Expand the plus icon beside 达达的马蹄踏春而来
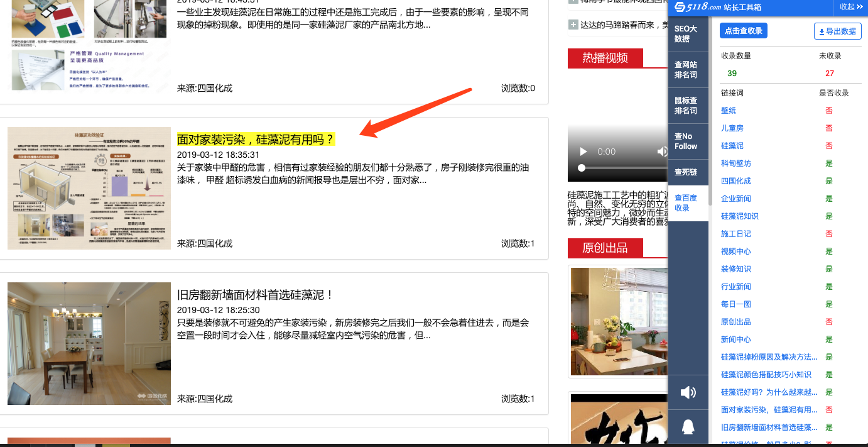Screen dimensions: 868x447 tap(573, 25)
